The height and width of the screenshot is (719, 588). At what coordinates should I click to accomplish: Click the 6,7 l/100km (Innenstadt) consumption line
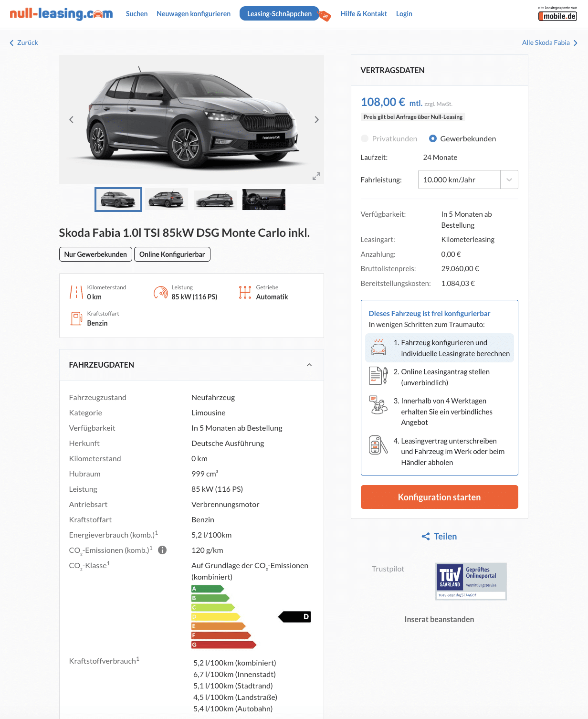click(234, 675)
